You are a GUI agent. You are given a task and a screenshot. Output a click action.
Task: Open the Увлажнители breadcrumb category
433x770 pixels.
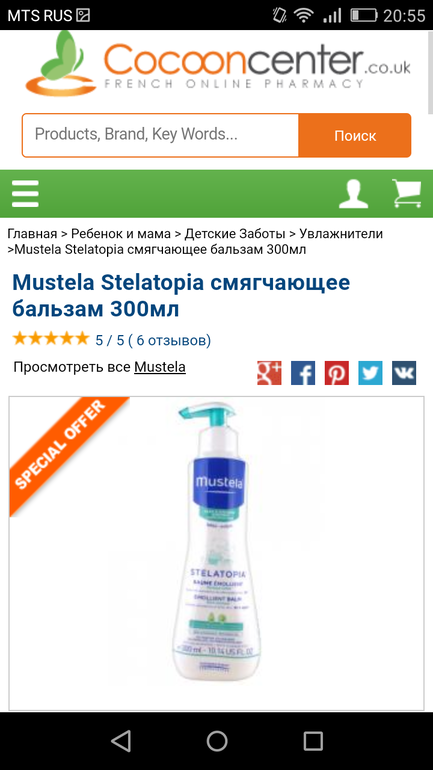pyautogui.click(x=341, y=234)
